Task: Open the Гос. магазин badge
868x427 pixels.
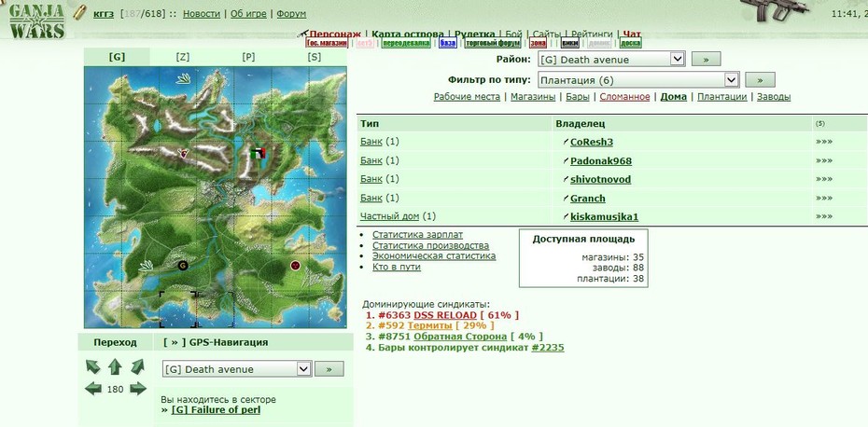Action: 328,43
